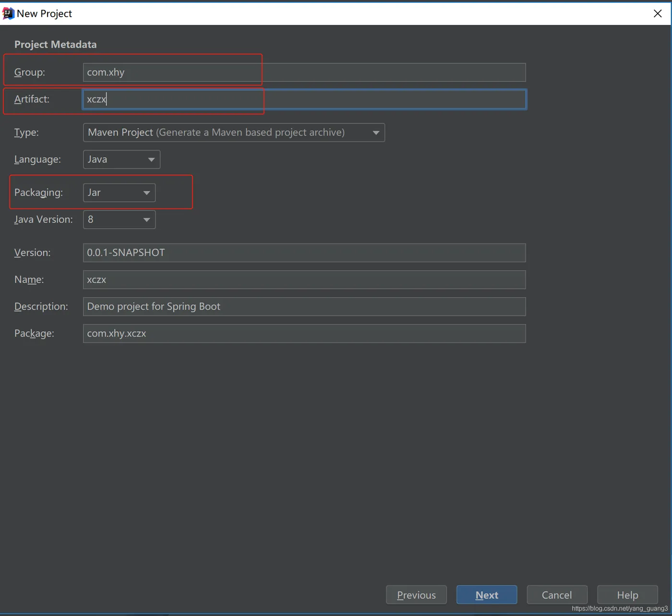
Task: Click the Language label
Action: coord(37,159)
